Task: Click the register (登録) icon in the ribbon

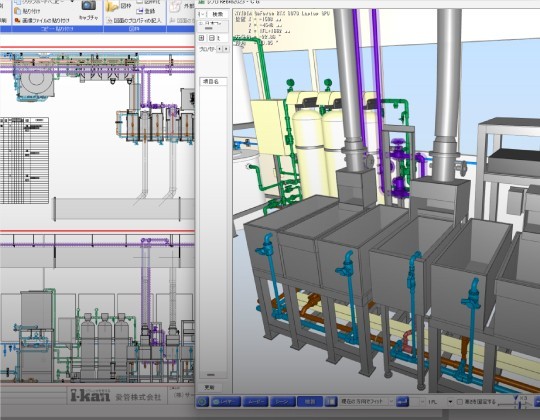Action: pyautogui.click(x=140, y=11)
